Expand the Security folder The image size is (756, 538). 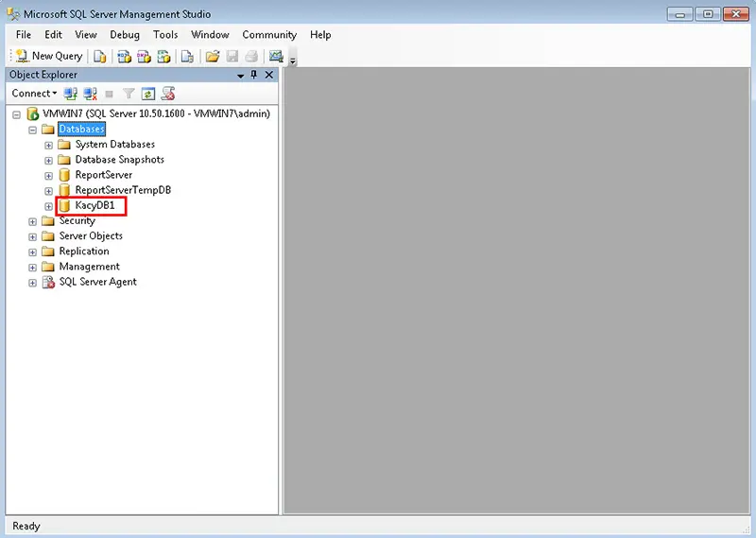click(x=32, y=221)
